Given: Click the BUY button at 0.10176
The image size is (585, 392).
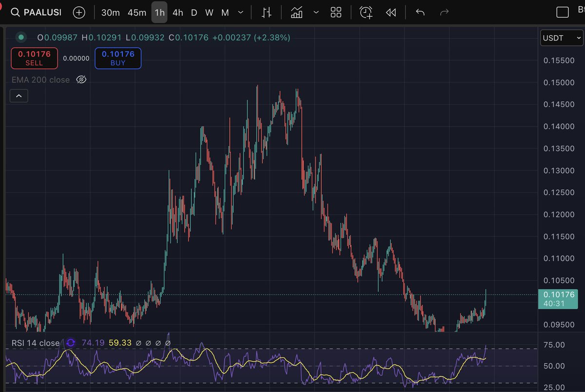Looking at the screenshot, I should tap(117, 58).
